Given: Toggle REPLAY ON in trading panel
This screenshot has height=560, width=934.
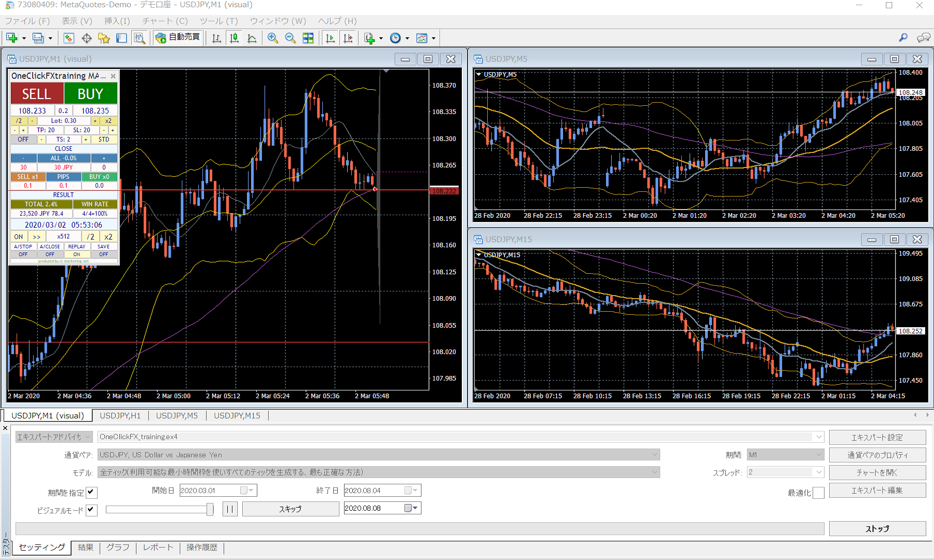Looking at the screenshot, I should (77, 254).
